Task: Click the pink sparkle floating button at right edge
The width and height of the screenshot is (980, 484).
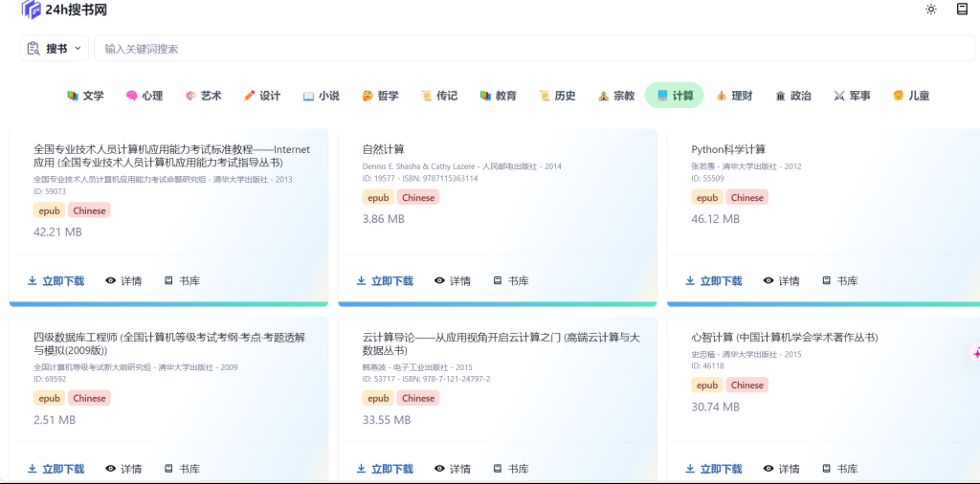Action: click(975, 353)
